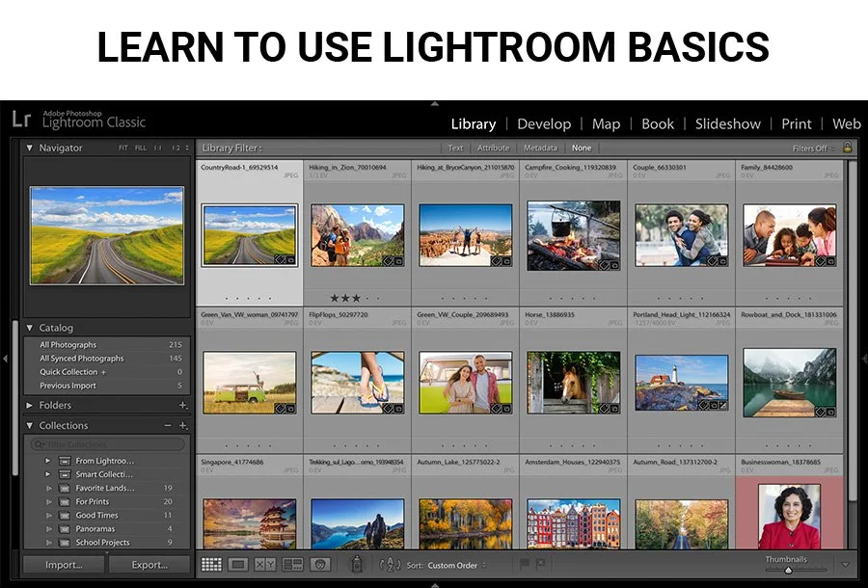Set Navigator zoom to FIT

click(x=122, y=148)
